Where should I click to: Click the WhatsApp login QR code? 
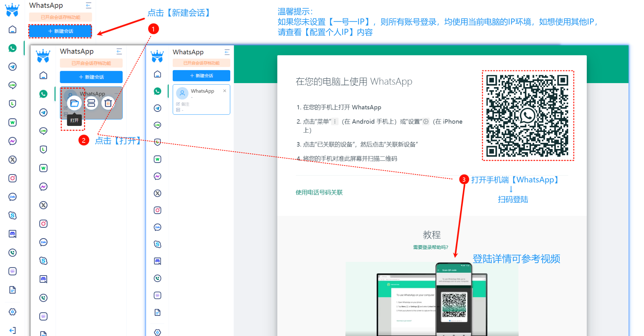click(x=527, y=115)
